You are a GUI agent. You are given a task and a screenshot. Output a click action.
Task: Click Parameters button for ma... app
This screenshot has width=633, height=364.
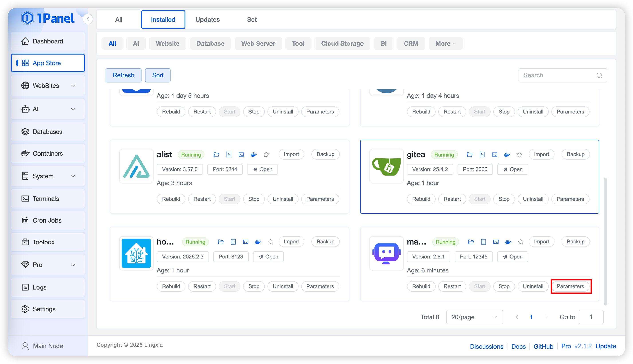(x=570, y=286)
